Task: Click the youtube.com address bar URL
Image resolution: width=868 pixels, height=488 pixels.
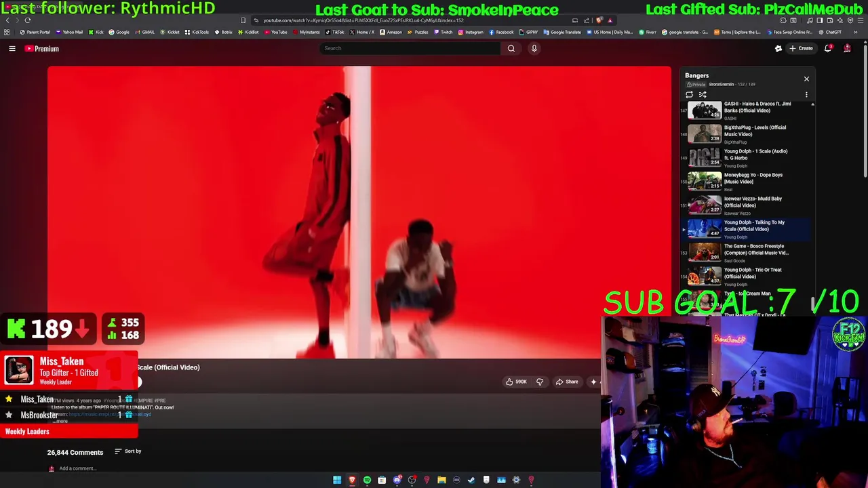Action: (x=363, y=20)
